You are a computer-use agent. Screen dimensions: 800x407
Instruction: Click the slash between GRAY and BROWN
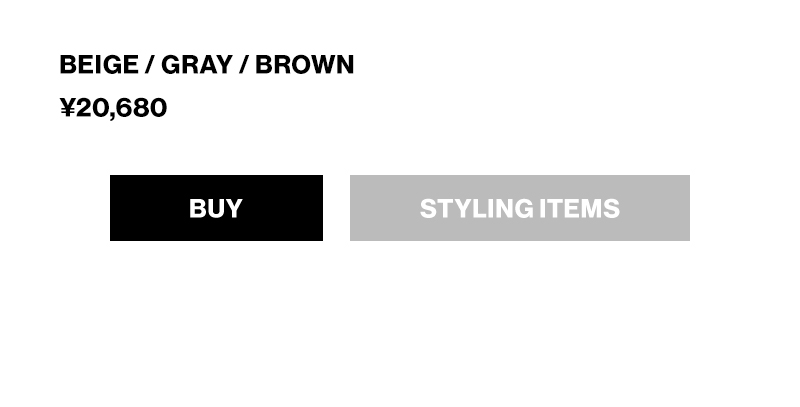(x=243, y=65)
